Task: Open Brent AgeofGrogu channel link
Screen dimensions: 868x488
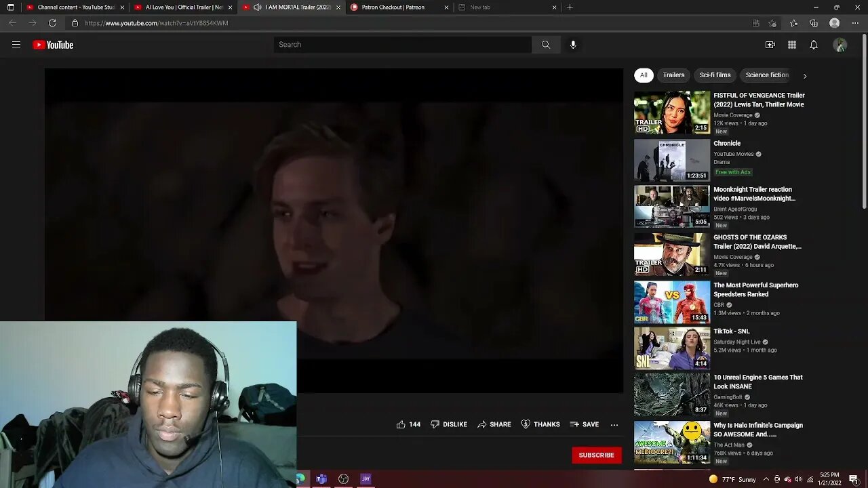Action: pyautogui.click(x=735, y=209)
